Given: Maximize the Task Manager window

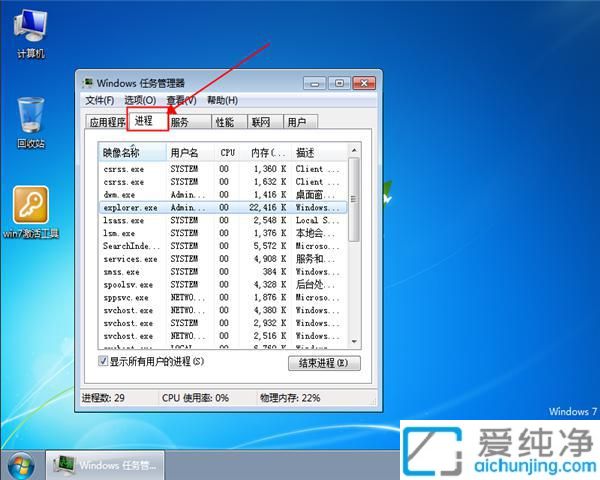Looking at the screenshot, I should coord(339,83).
